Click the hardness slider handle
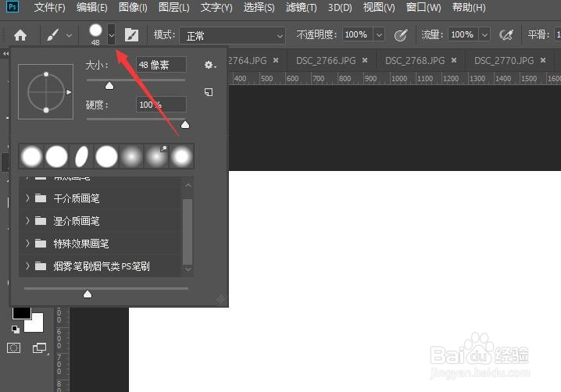561x392 pixels. 185,124
